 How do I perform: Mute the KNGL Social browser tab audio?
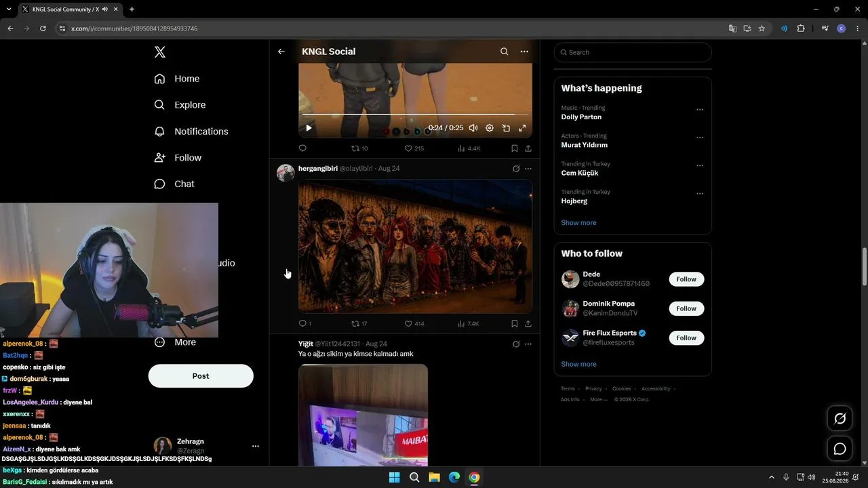pos(104,9)
